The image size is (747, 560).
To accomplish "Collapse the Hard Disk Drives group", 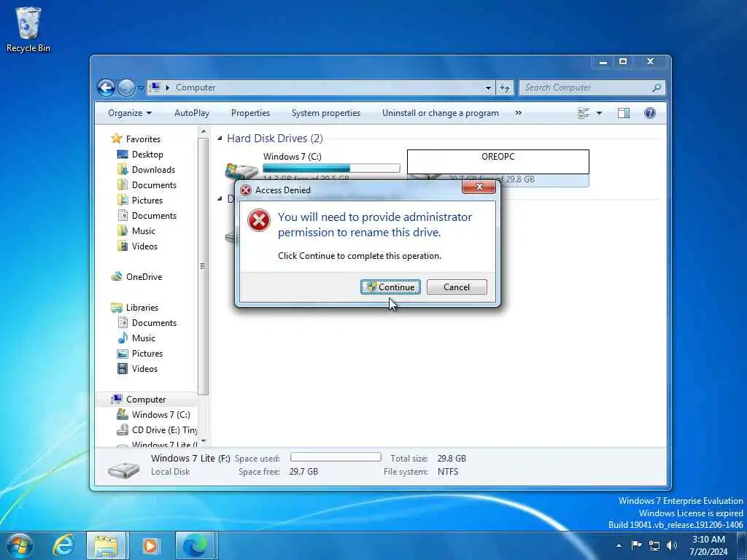I will point(220,139).
